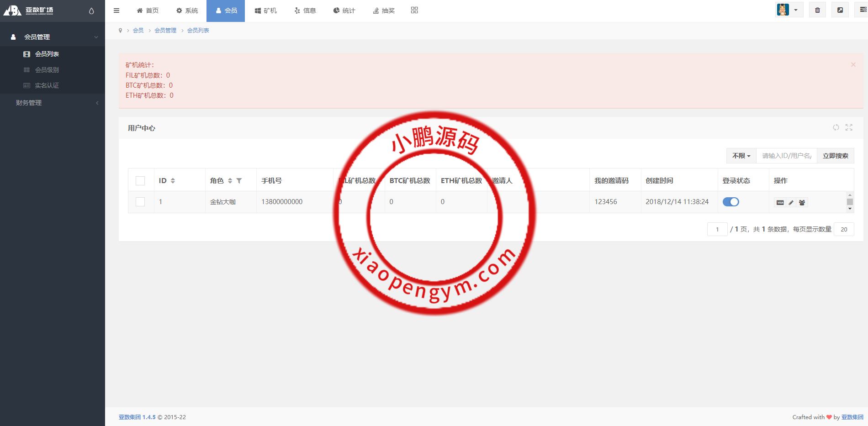Image resolution: width=868 pixels, height=426 pixels.
Task: Click the external link arrow icon
Action: pyautogui.click(x=840, y=10)
